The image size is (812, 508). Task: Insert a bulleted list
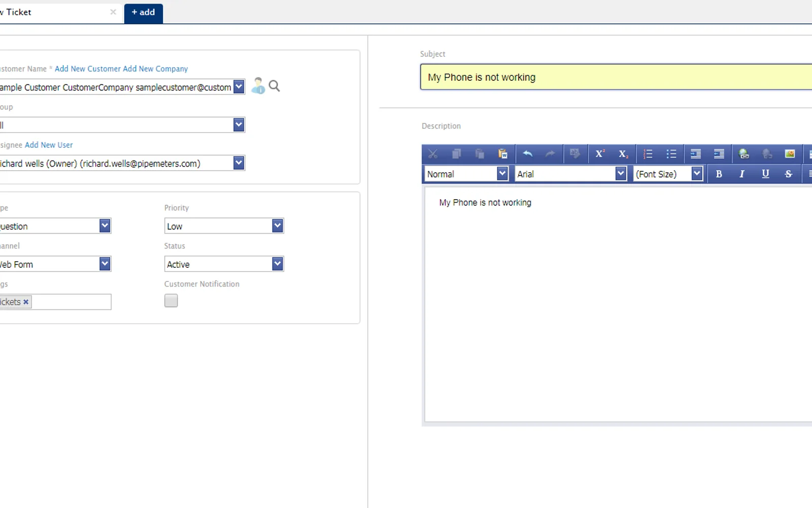pos(671,154)
